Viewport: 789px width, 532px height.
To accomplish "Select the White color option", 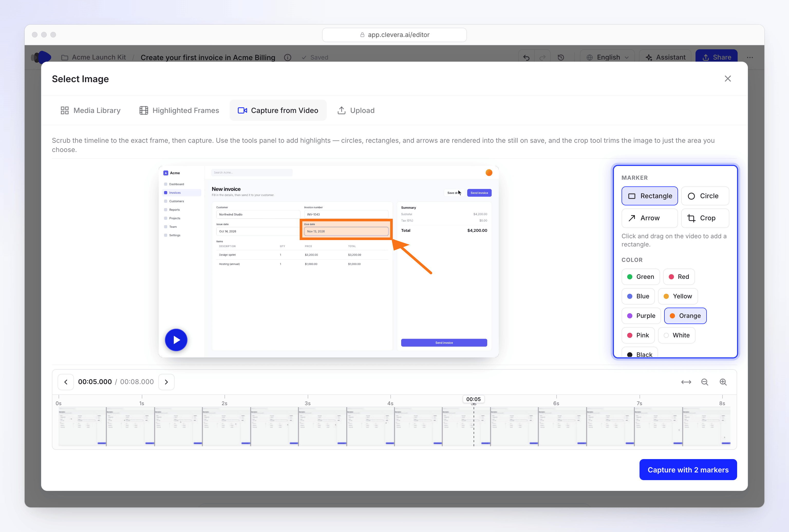I will 676,335.
